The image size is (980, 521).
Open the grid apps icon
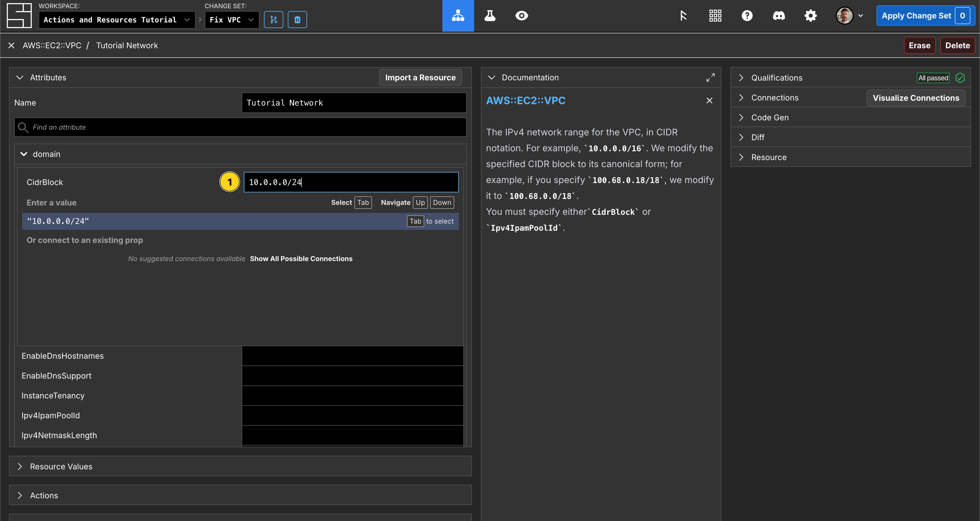point(715,16)
